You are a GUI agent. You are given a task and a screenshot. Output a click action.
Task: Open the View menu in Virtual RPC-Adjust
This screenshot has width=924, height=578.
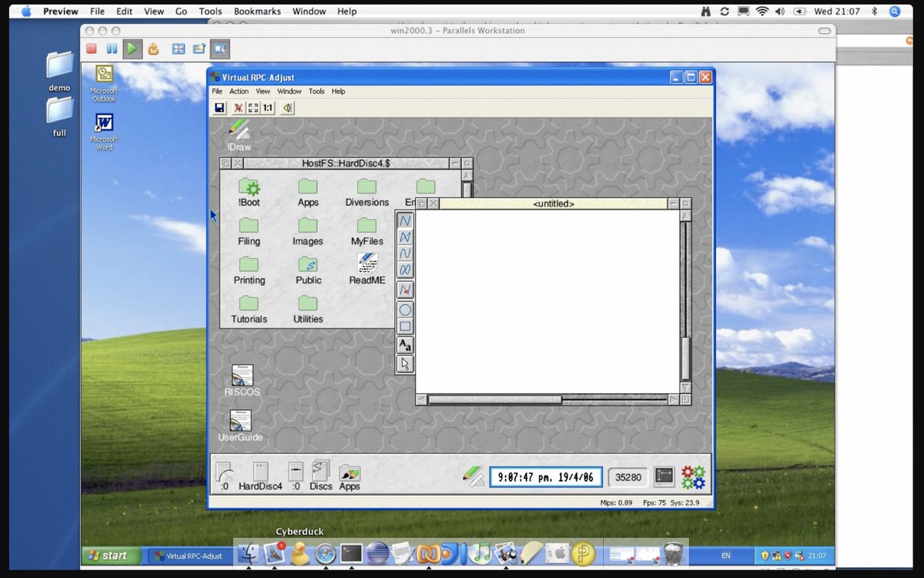(x=263, y=91)
